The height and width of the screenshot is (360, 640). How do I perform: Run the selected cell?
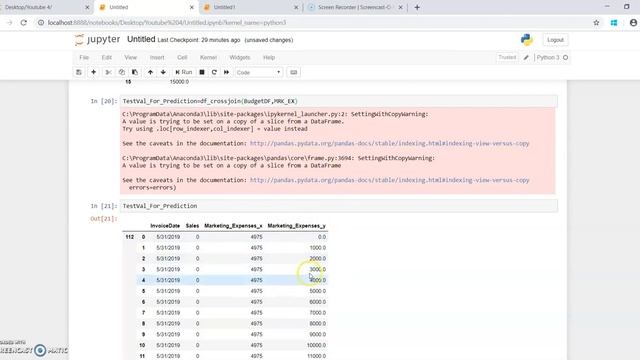pos(184,72)
